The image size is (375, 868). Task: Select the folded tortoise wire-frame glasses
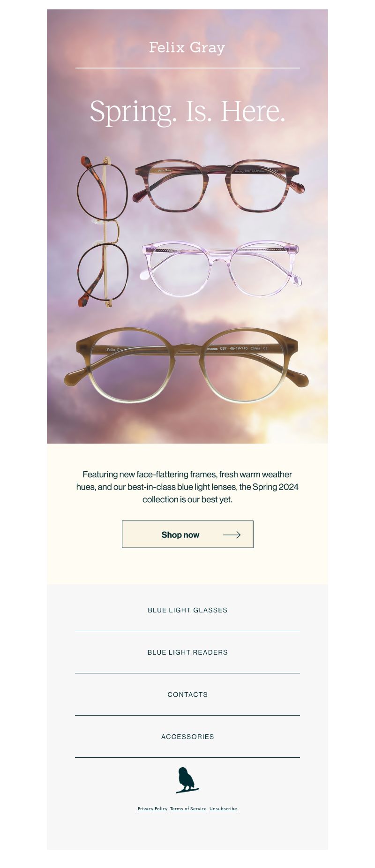(x=102, y=232)
